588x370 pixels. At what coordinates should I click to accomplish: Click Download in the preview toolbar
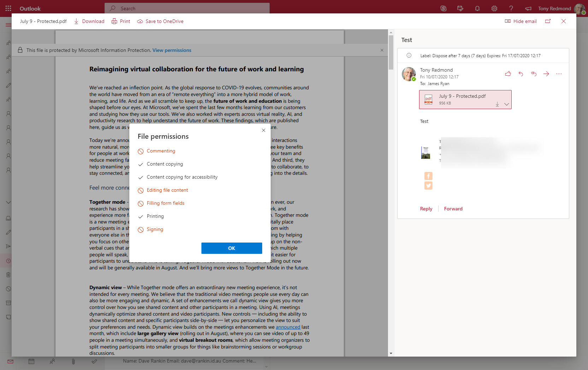click(89, 21)
